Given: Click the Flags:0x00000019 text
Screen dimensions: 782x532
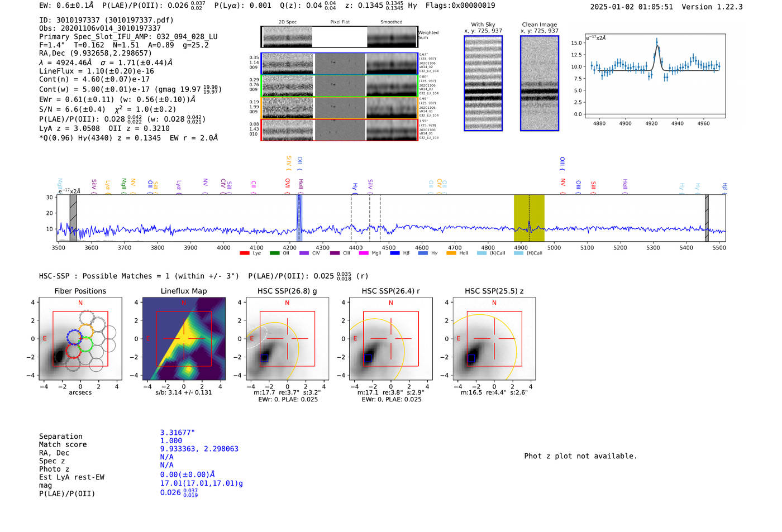Looking at the screenshot, I should (x=460, y=6).
